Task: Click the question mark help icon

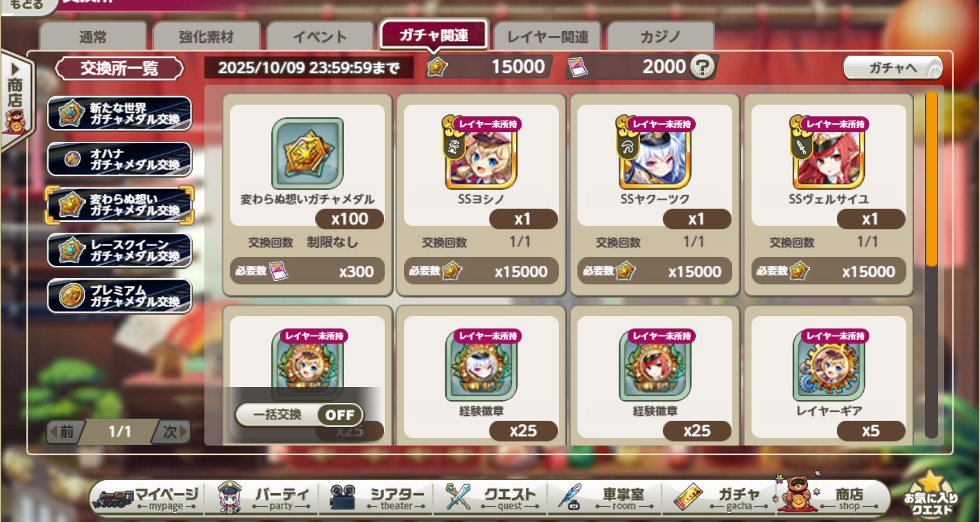Action: click(x=703, y=67)
